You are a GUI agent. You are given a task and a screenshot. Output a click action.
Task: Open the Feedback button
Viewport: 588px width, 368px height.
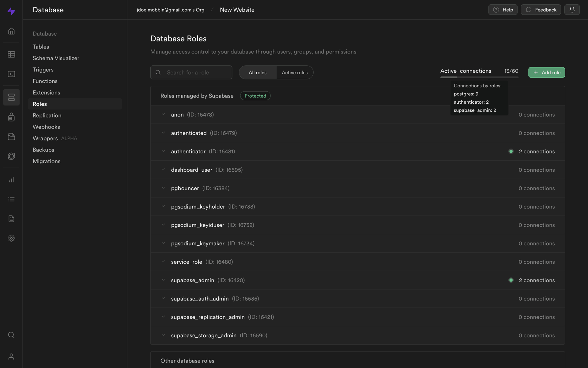coord(541,10)
